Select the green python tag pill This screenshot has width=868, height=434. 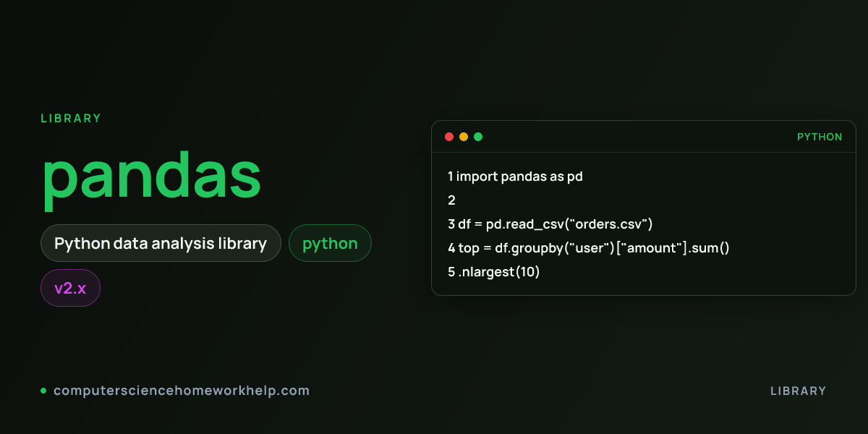(330, 243)
